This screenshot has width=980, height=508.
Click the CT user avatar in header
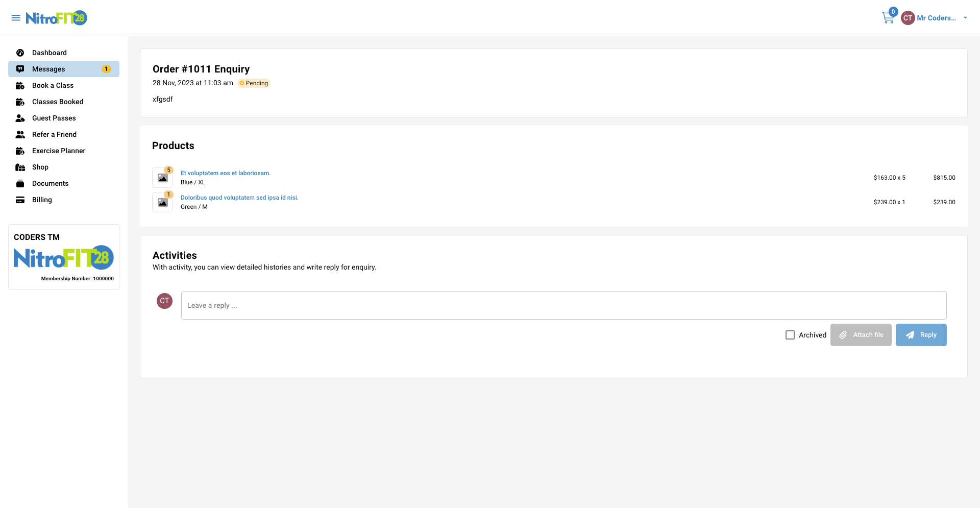click(x=908, y=18)
